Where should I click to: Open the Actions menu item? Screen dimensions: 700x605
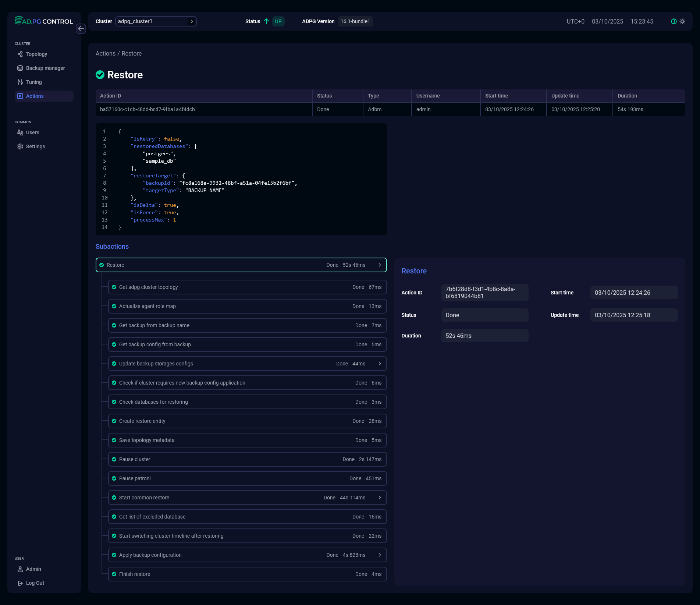35,96
